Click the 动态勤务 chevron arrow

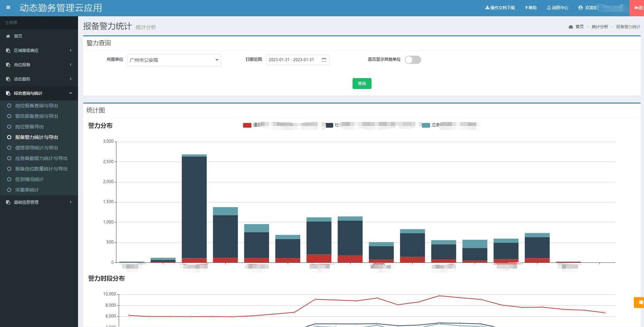71,79
